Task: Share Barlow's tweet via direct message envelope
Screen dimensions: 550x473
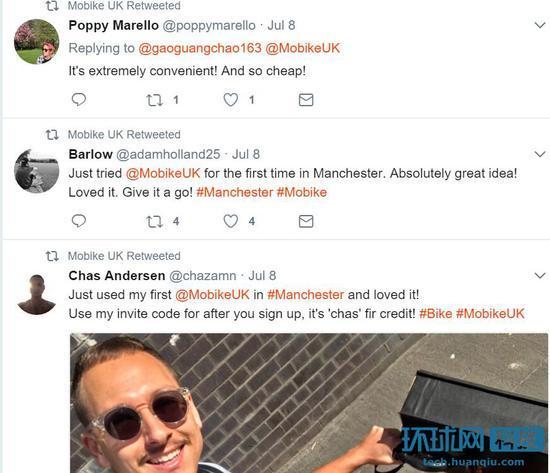Action: click(306, 221)
